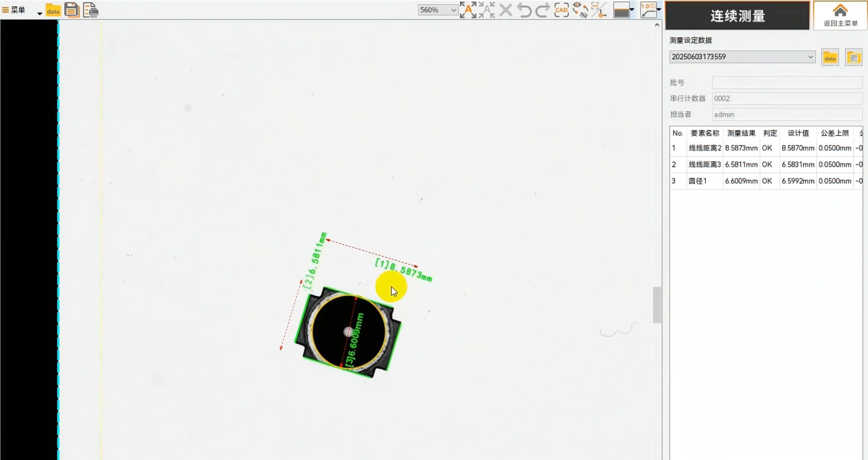Screen dimensions: 868x460
Task: Click the undo arrow icon
Action: 524,10
